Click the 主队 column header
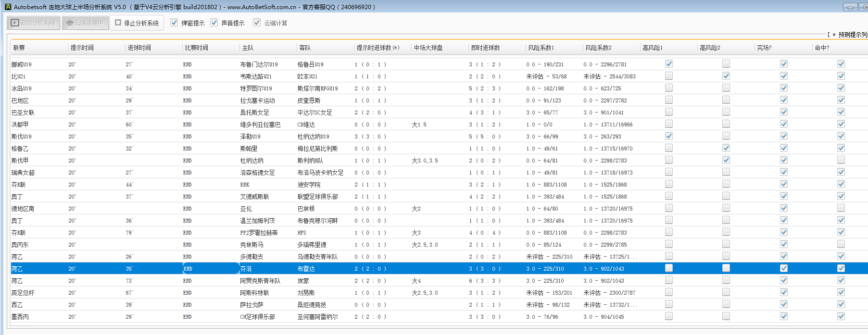 pyautogui.click(x=248, y=48)
